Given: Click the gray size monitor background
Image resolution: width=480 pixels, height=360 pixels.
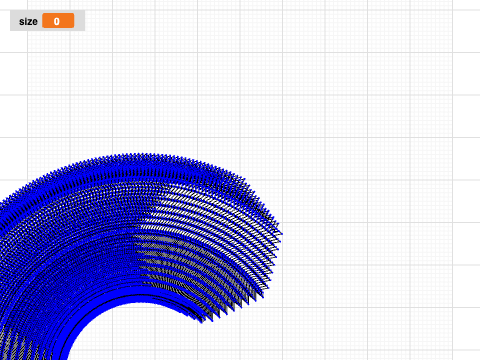Looking at the screenshot, I should [47, 21].
